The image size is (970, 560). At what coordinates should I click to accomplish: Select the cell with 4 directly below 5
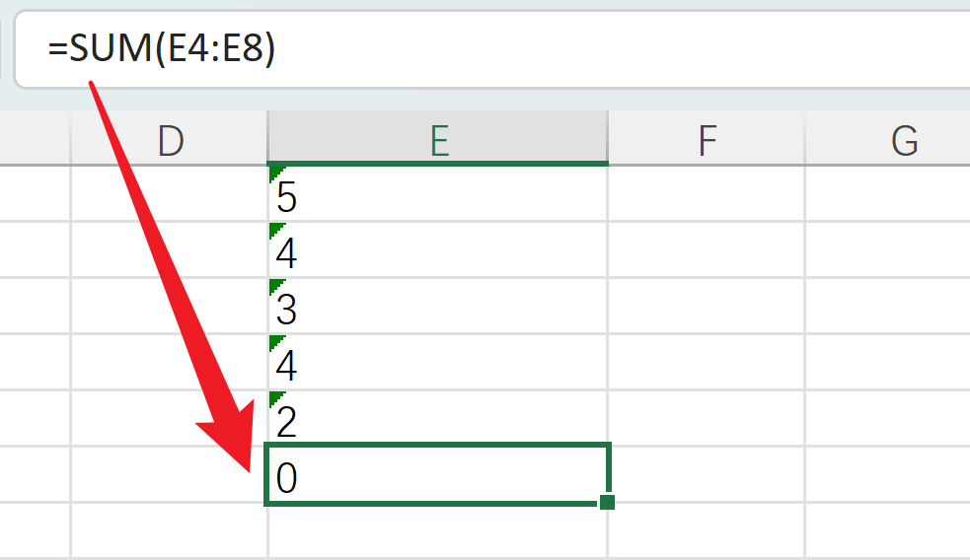click(438, 252)
